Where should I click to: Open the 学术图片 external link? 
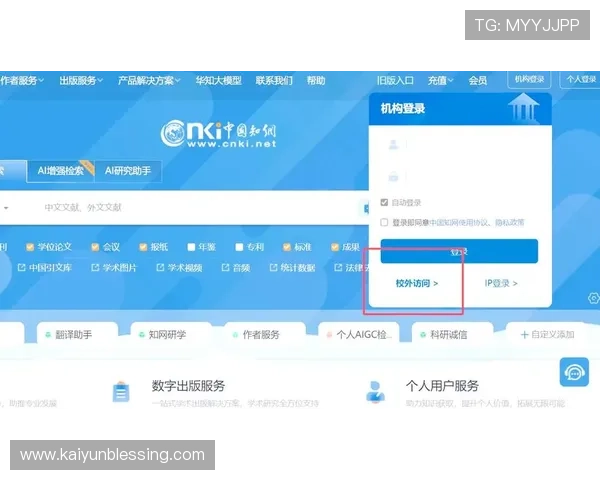point(114,268)
